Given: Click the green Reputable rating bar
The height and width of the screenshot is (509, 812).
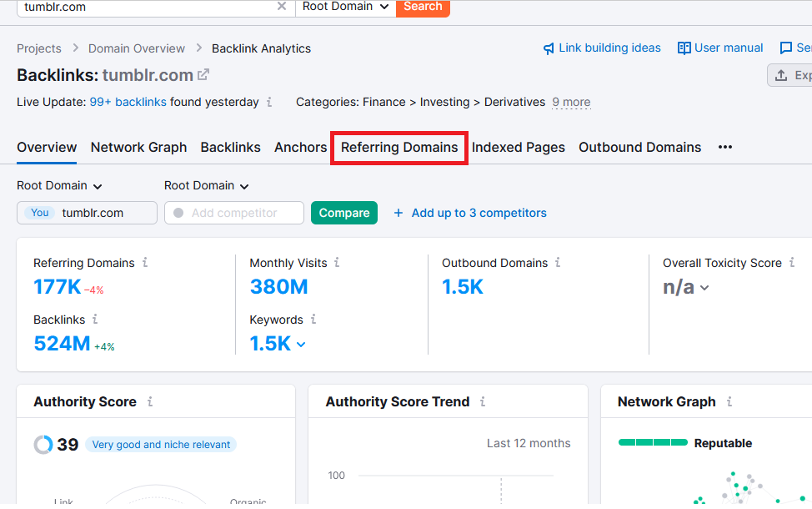Looking at the screenshot, I should click(x=653, y=442).
